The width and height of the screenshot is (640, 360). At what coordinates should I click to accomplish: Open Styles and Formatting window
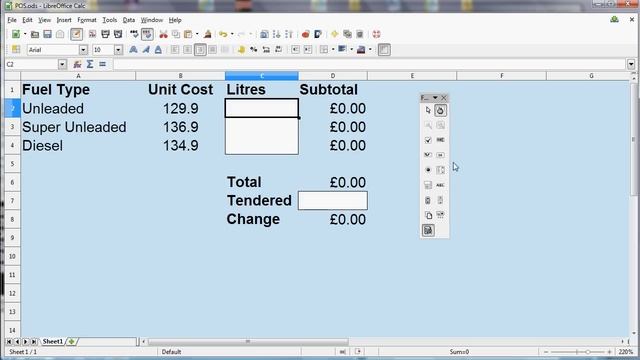(x=16, y=50)
